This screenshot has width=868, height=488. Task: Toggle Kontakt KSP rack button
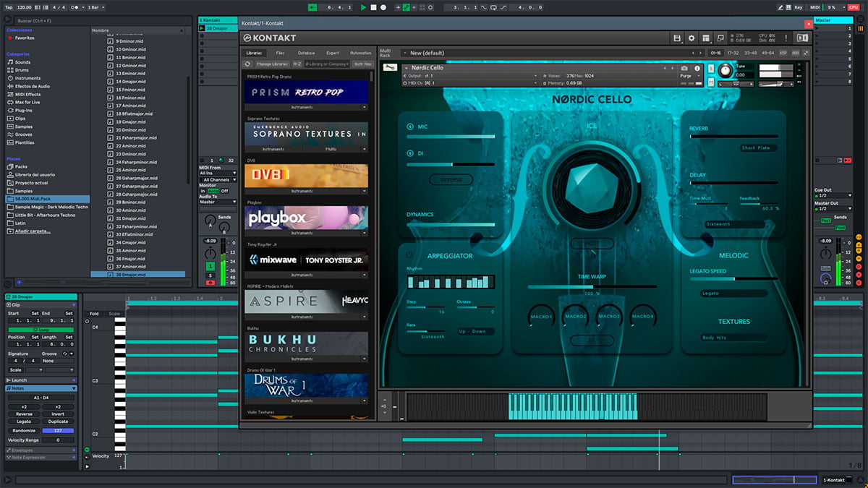tap(783, 53)
